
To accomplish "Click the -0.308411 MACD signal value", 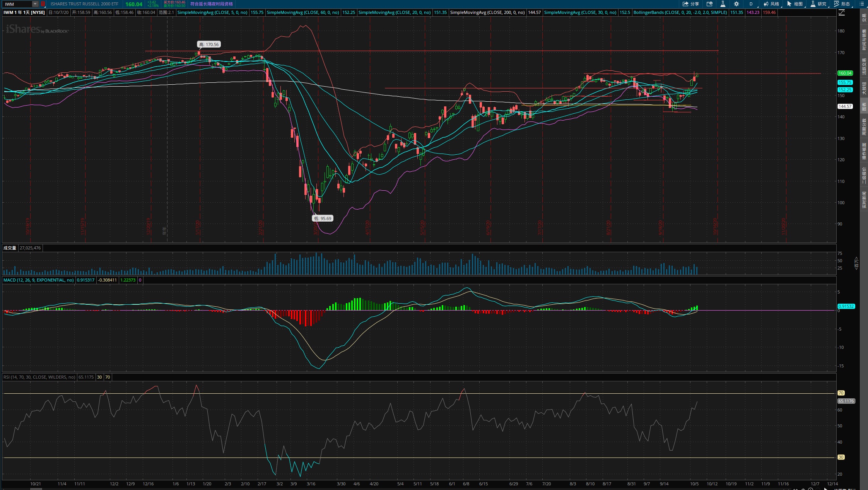I will click(x=107, y=280).
